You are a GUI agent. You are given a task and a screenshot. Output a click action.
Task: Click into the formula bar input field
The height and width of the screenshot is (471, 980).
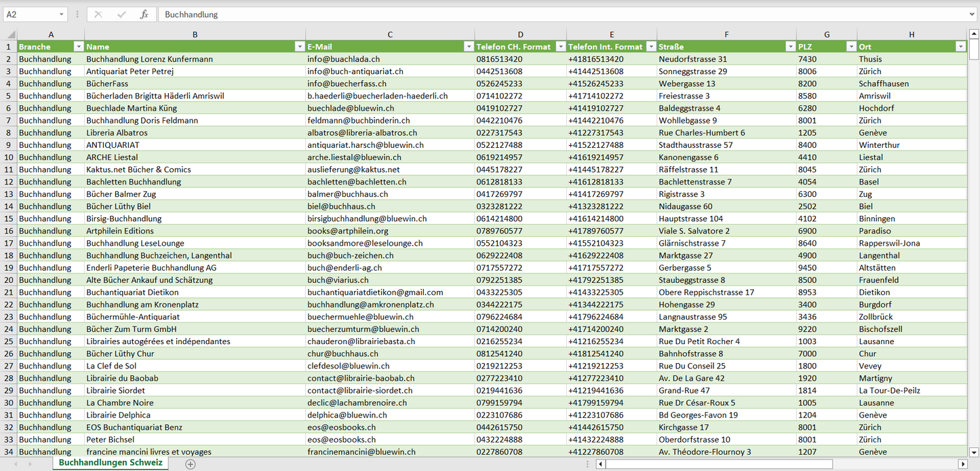tap(543, 14)
